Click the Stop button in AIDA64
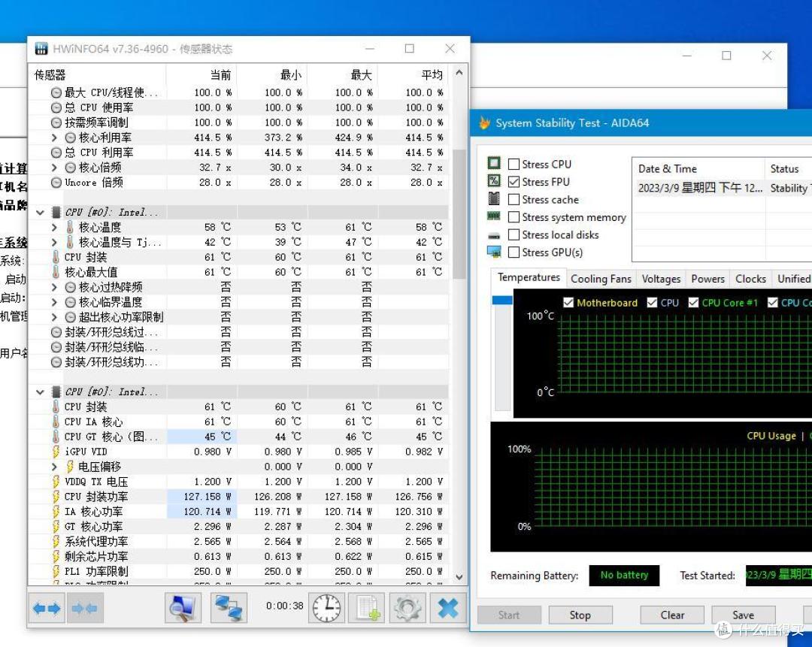This screenshot has height=647, width=812. coord(580,615)
